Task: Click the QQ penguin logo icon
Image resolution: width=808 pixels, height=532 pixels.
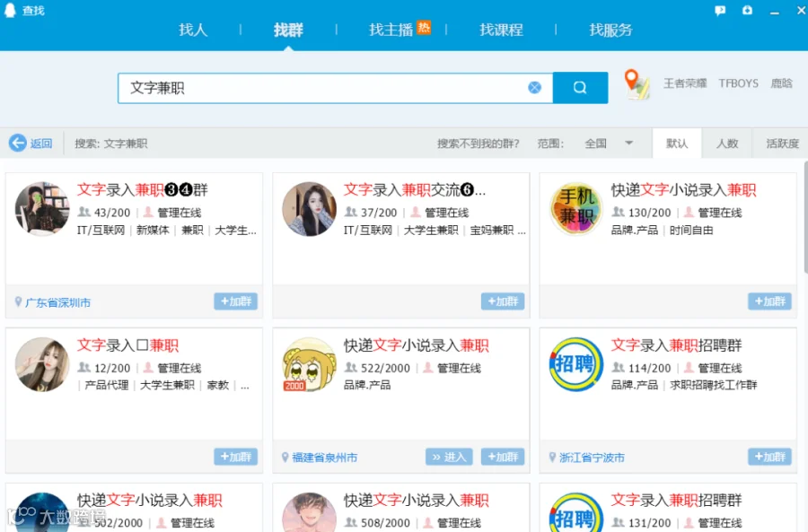Action: pos(10,10)
